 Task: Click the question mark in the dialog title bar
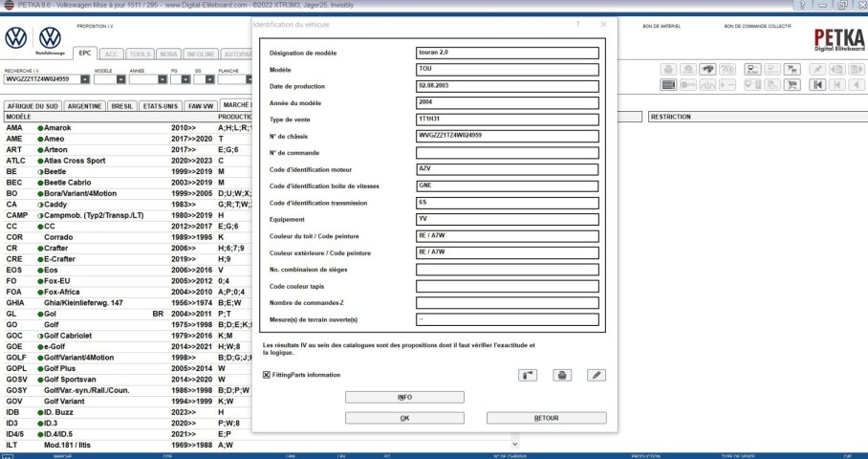click(577, 24)
